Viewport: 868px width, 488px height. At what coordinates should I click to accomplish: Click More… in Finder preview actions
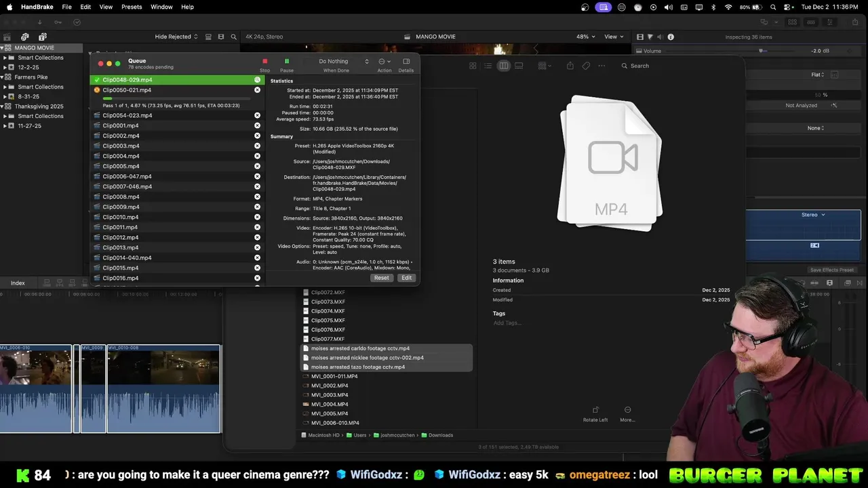click(x=627, y=414)
